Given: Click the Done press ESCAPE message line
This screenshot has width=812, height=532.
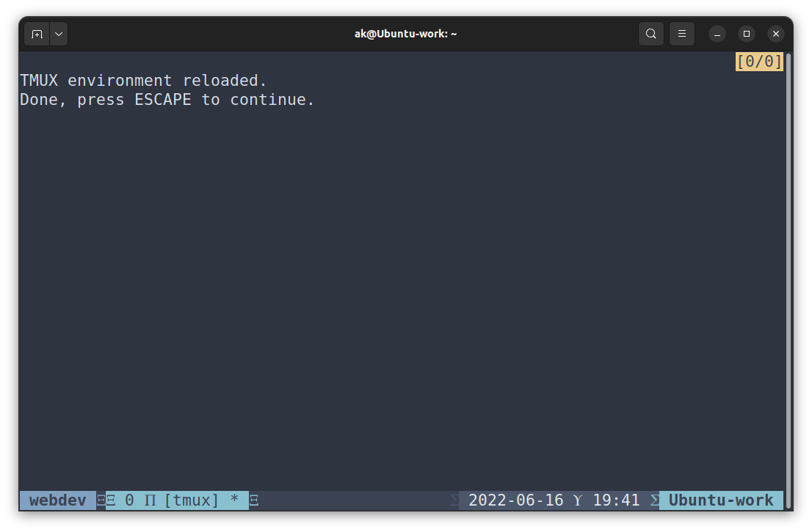Looking at the screenshot, I should tap(167, 99).
